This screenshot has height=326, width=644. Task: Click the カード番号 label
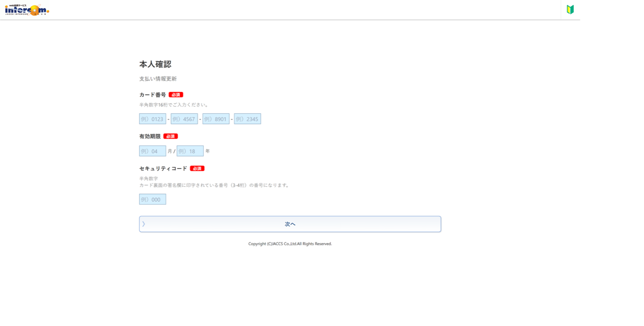tap(153, 95)
